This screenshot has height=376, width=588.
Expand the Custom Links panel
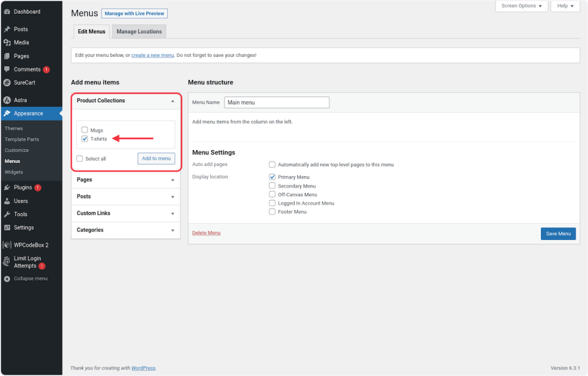(126, 213)
